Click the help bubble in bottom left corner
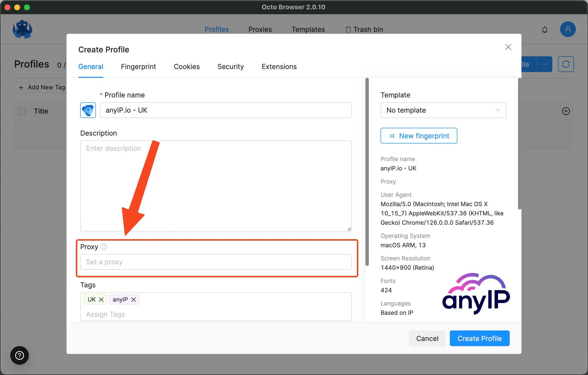This screenshot has height=375, width=588. 19,355
